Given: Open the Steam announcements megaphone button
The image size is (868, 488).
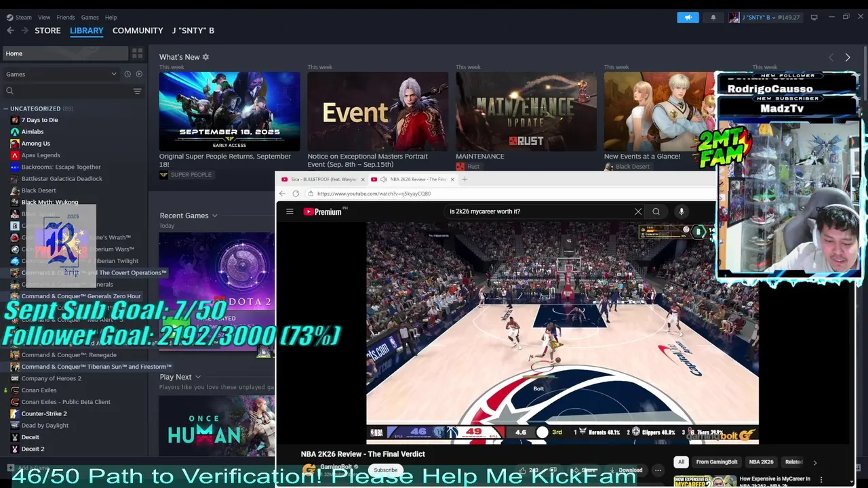Looking at the screenshot, I should pos(688,17).
